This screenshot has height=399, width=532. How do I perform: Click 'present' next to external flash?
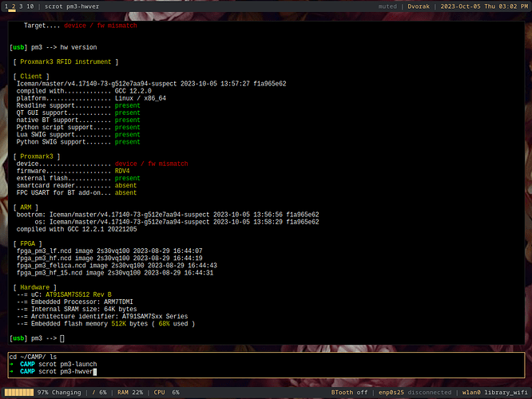tap(127, 178)
